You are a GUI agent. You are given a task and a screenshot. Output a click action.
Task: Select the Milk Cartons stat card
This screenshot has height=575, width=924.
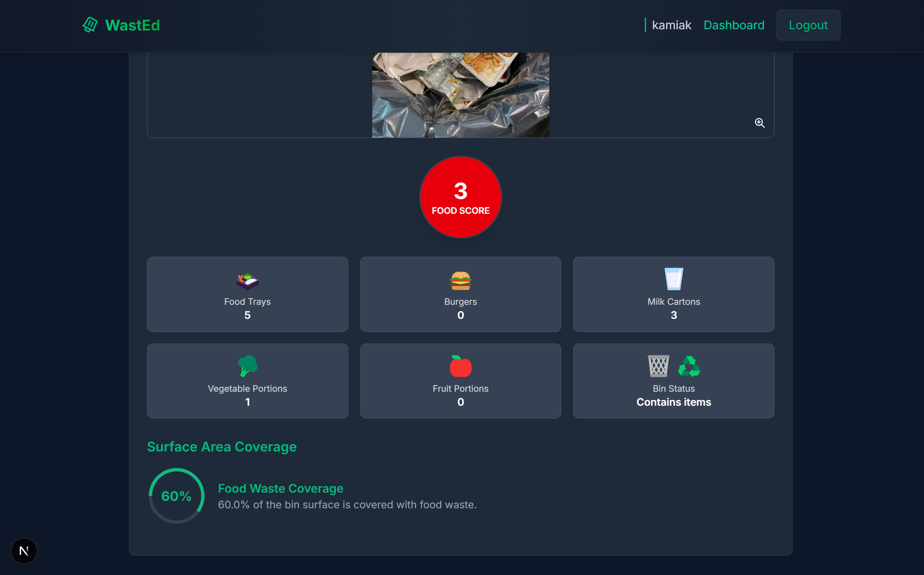pyautogui.click(x=674, y=294)
